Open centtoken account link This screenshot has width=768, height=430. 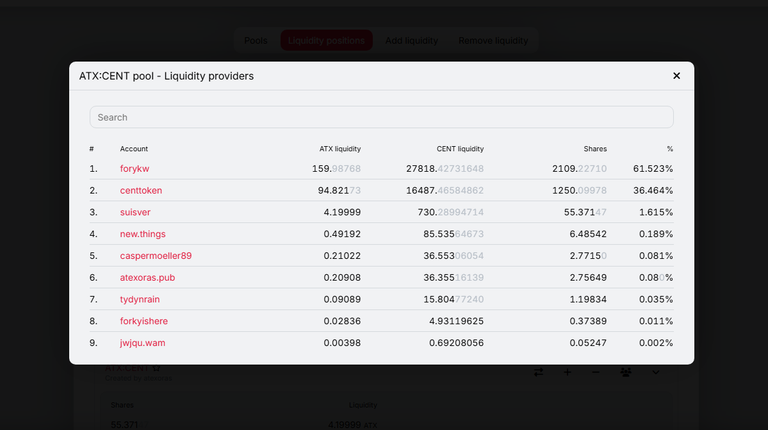[x=141, y=191]
